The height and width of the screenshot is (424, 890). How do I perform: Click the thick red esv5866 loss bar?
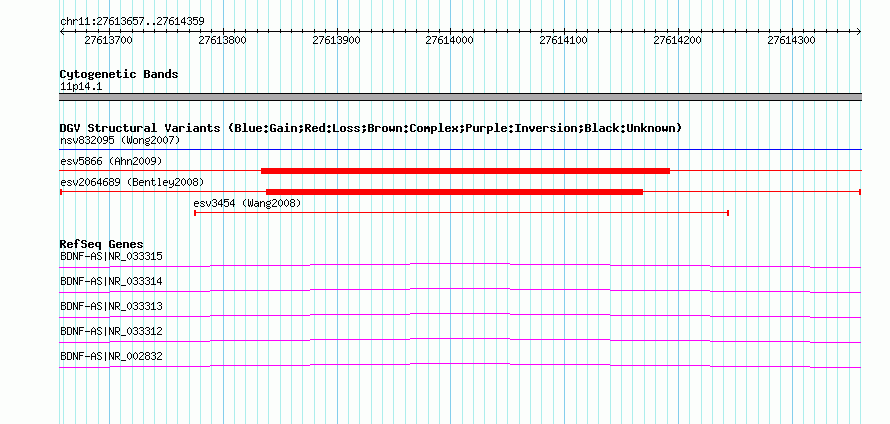(x=465, y=170)
